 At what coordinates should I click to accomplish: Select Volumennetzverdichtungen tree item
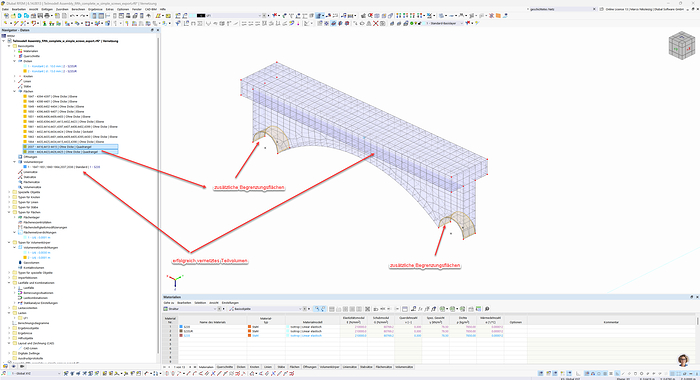pyautogui.click(x=41, y=247)
